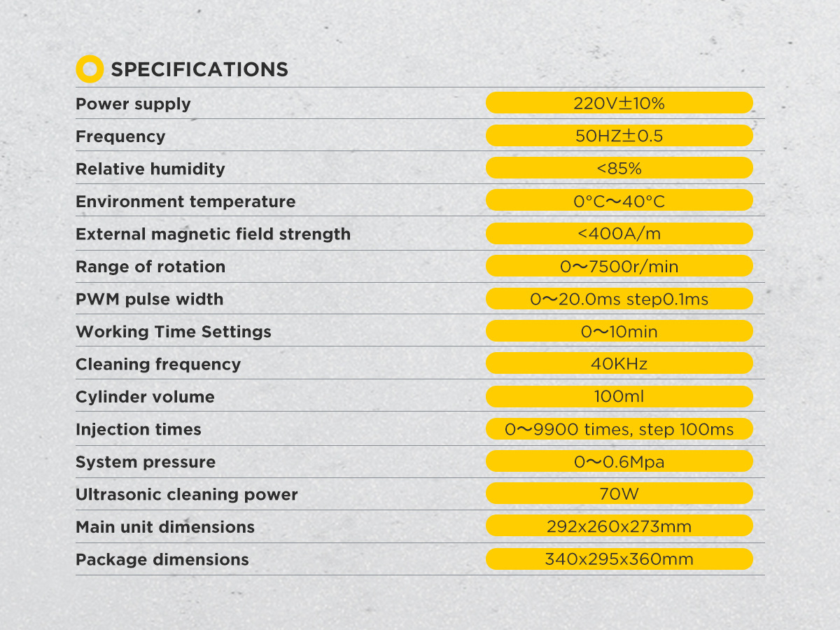Click the 0~7500r/min rotation range pill
Image resolution: width=840 pixels, height=630 pixels.
[x=619, y=267]
